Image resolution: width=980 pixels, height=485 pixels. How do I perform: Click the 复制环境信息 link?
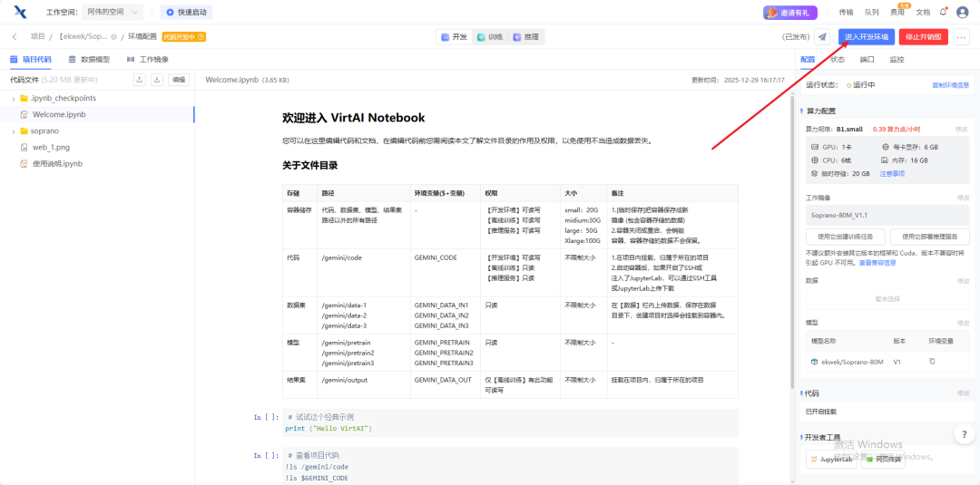[951, 85]
